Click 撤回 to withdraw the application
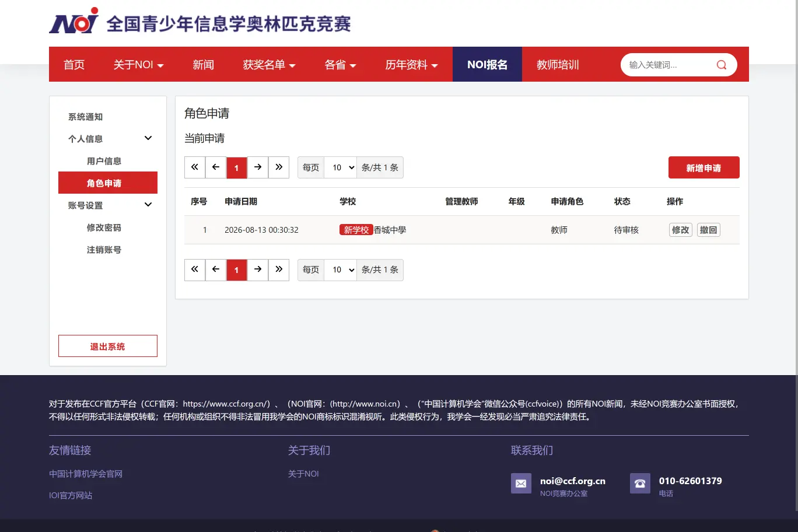798x532 pixels. 709,230
